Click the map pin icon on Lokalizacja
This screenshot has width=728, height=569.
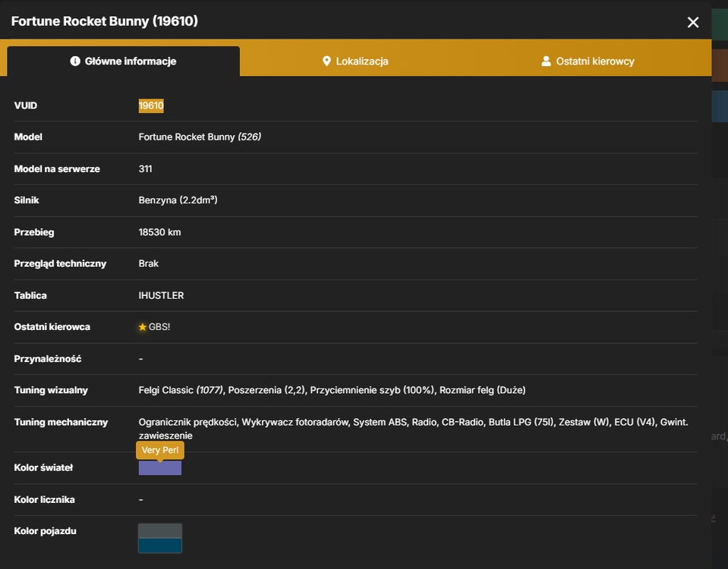pos(326,61)
